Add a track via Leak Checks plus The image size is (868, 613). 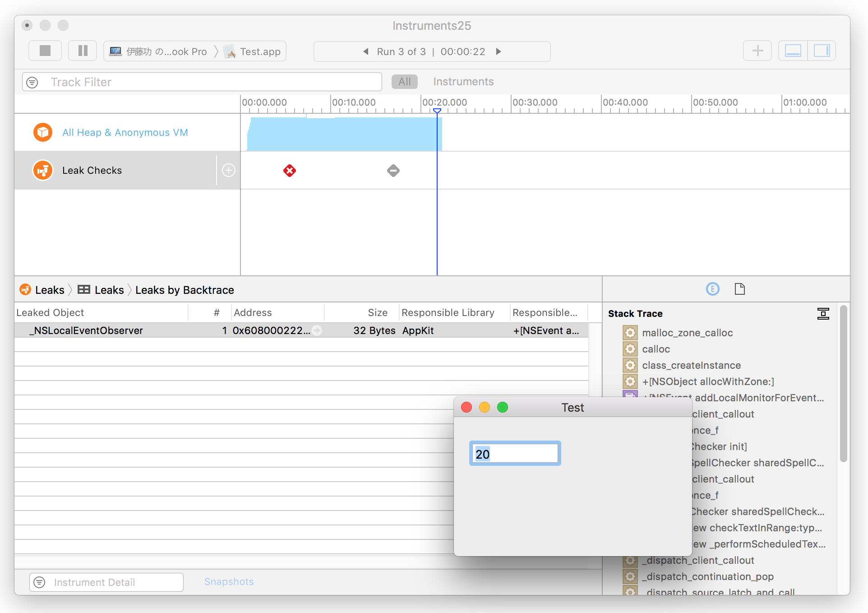(229, 170)
